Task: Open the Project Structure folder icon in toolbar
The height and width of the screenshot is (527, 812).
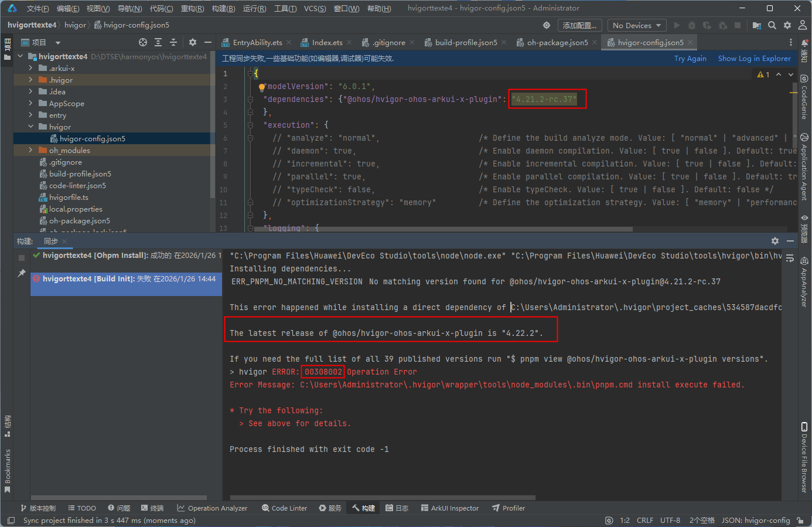Action: (757, 25)
